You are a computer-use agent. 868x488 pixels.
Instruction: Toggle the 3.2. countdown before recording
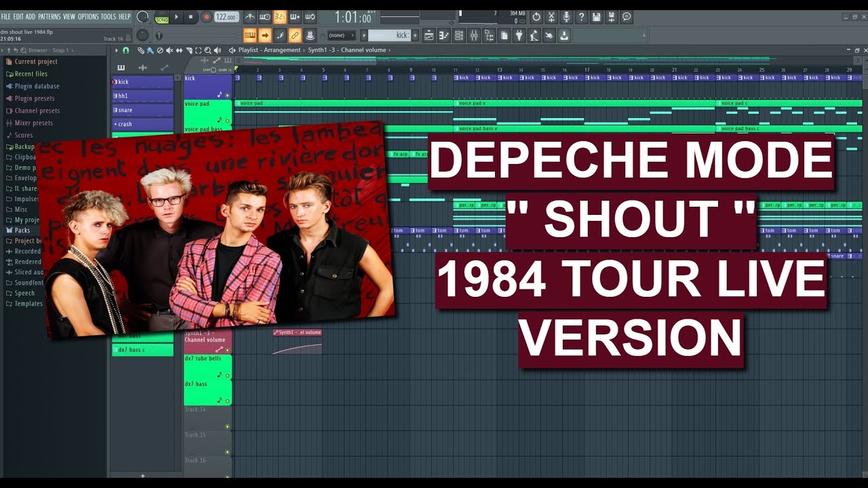(x=280, y=17)
